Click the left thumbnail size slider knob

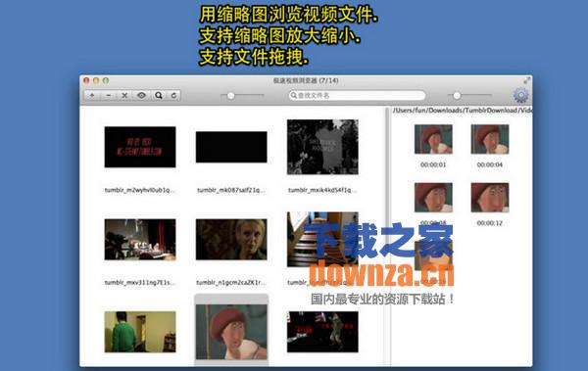pos(231,96)
